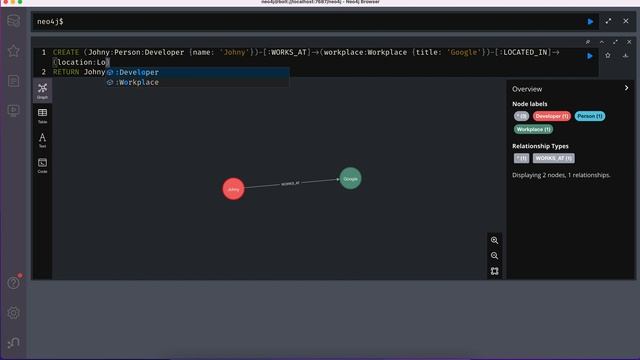Download the frame results
The height and width of the screenshot is (360, 640).
click(x=625, y=56)
